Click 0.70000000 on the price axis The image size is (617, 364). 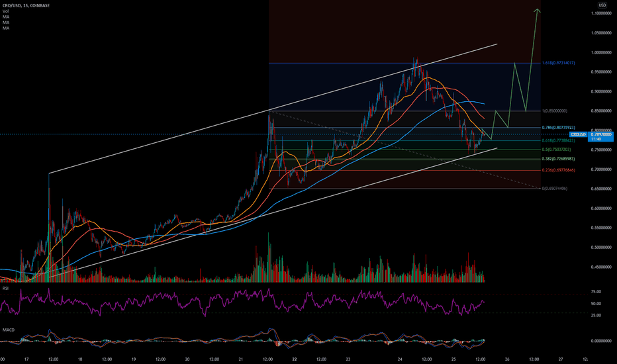pyautogui.click(x=601, y=169)
